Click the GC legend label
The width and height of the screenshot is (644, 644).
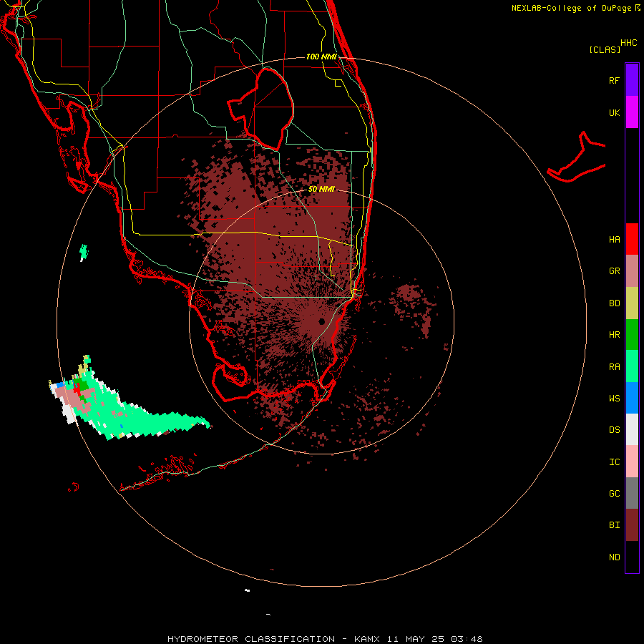point(614,494)
